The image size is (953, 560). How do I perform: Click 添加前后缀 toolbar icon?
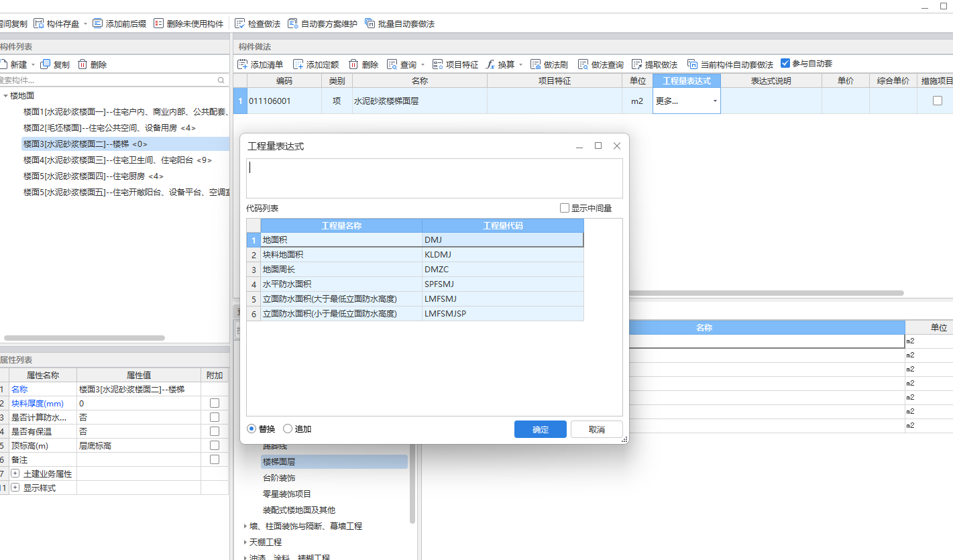[98, 23]
